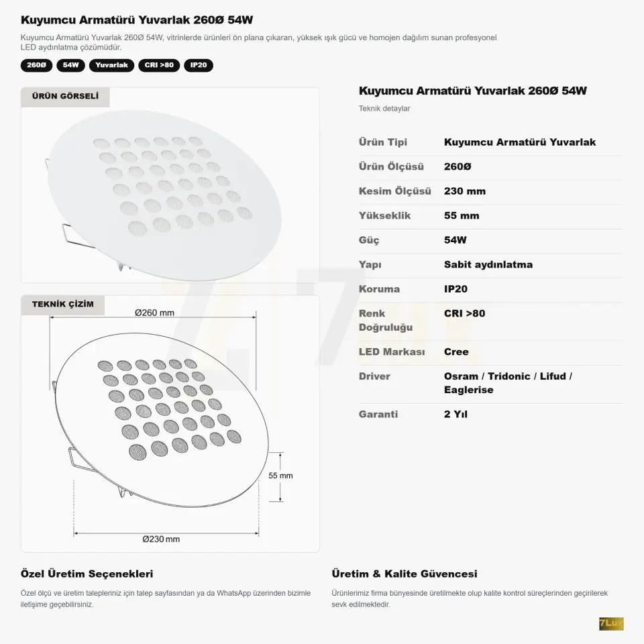
Task: Open the ÜRÜN GÖRSELİ label tab
Action: click(x=65, y=97)
